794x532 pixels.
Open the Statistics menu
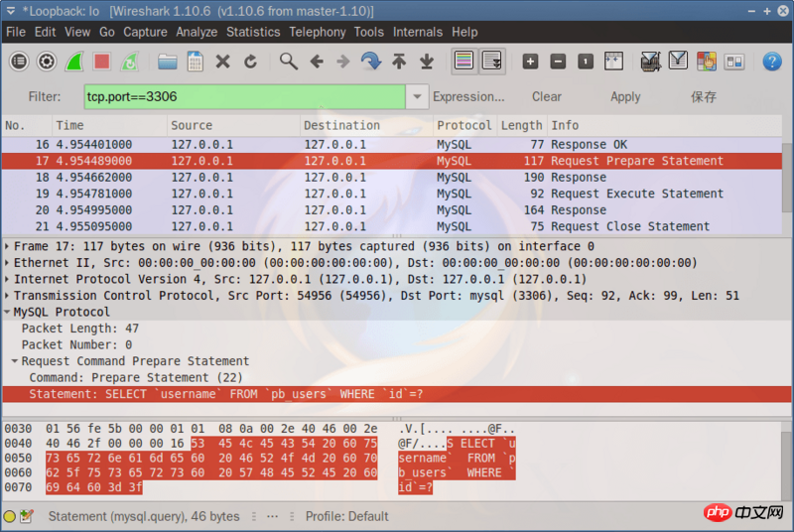point(253,32)
